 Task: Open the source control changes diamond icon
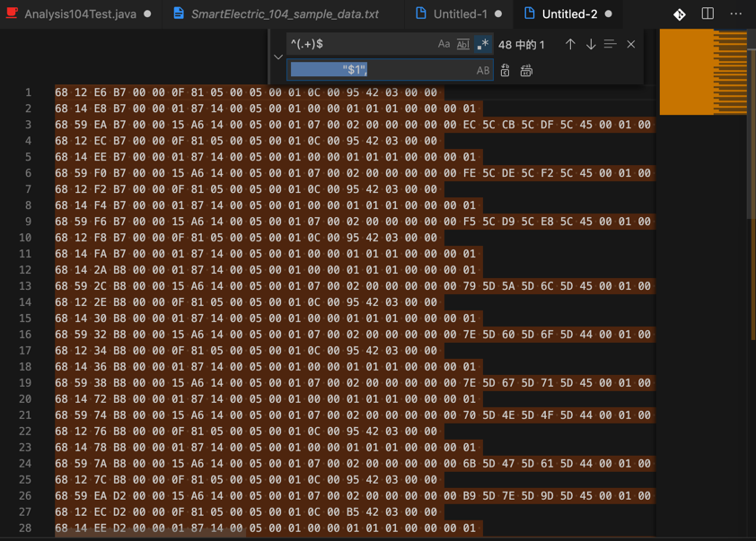pyautogui.click(x=680, y=14)
